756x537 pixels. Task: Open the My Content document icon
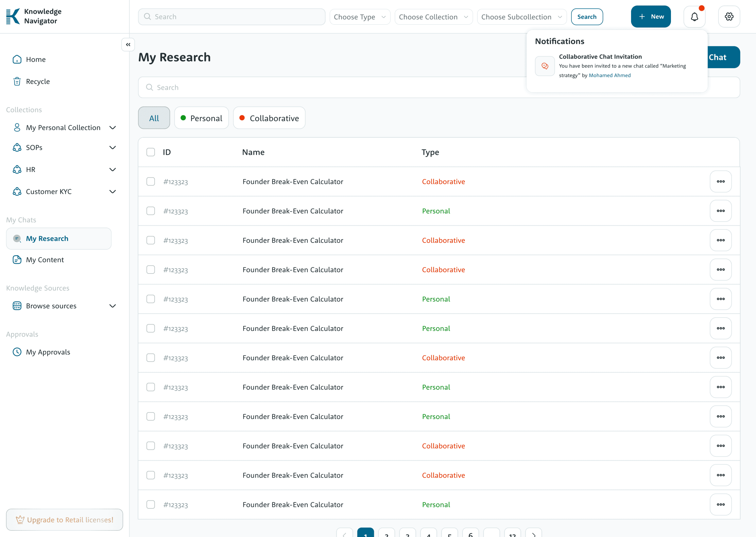coord(17,260)
